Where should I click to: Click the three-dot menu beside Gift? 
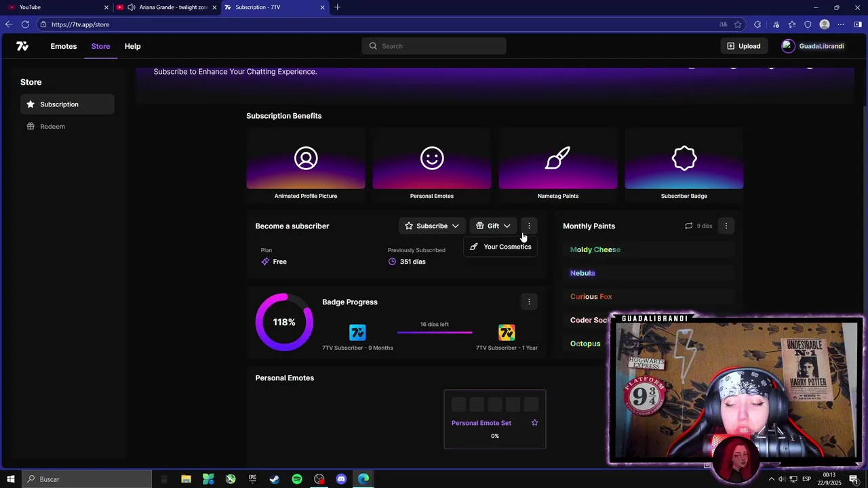coord(529,226)
